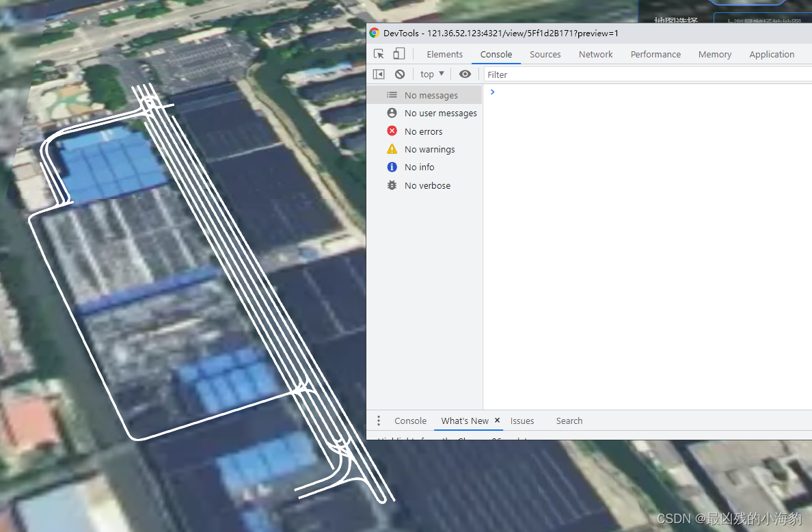Open the top context dropdown
Viewport: 812px width, 532px height.
[x=431, y=74]
